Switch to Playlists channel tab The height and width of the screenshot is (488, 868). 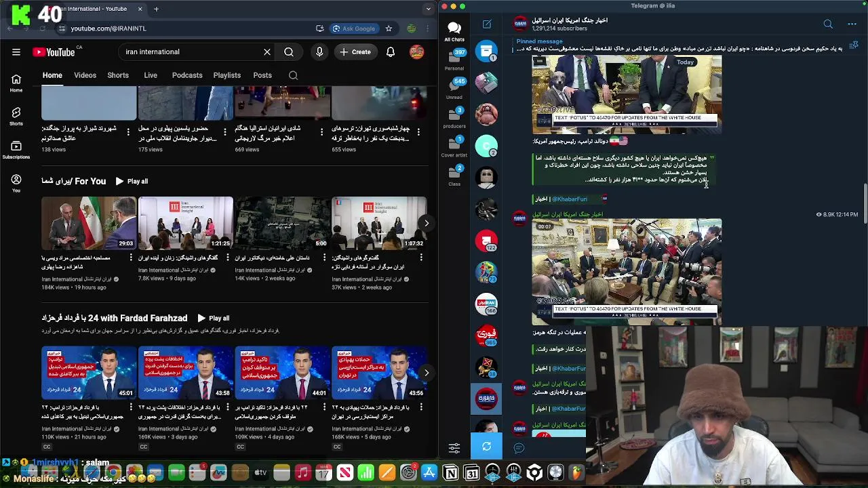tap(227, 75)
